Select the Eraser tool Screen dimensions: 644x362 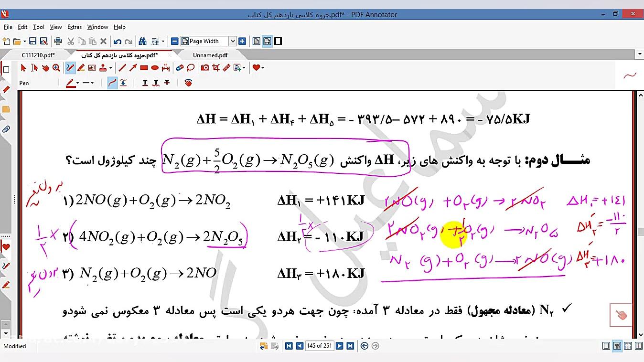pyautogui.click(x=180, y=68)
